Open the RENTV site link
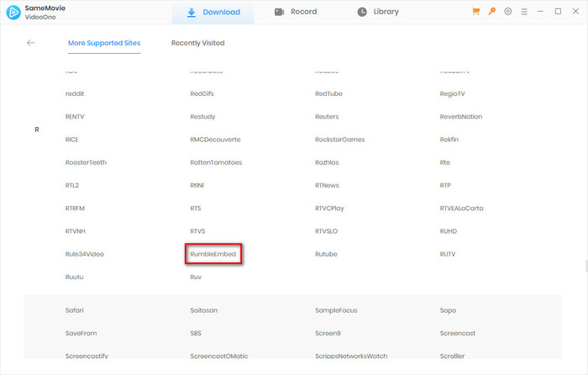The width and height of the screenshot is (588, 375). pyautogui.click(x=75, y=117)
